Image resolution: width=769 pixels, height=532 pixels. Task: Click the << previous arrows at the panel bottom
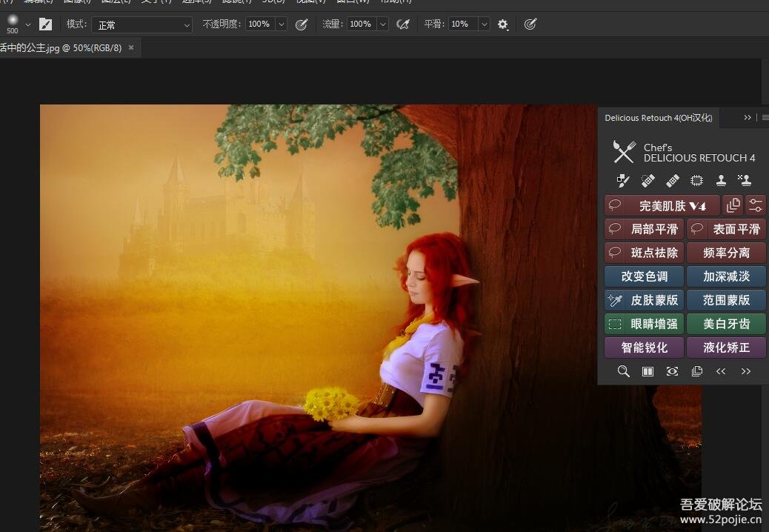click(x=721, y=372)
